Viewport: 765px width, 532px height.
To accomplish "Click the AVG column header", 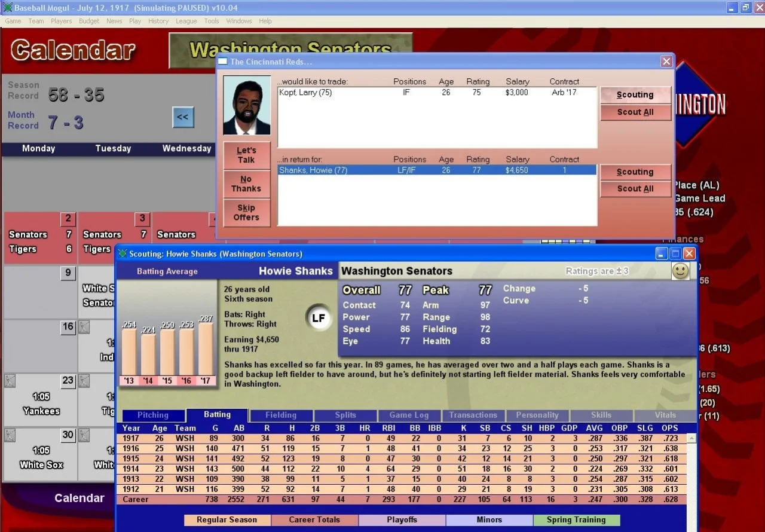I will (594, 428).
